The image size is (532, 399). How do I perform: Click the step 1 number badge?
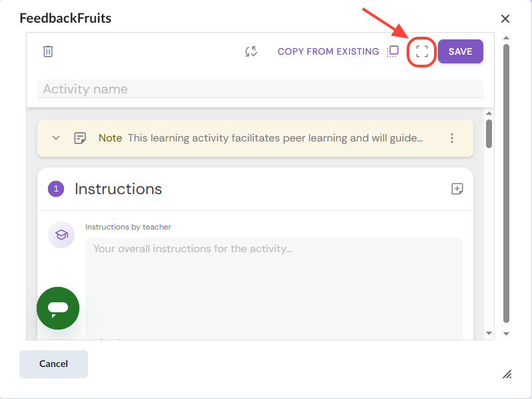coord(56,189)
